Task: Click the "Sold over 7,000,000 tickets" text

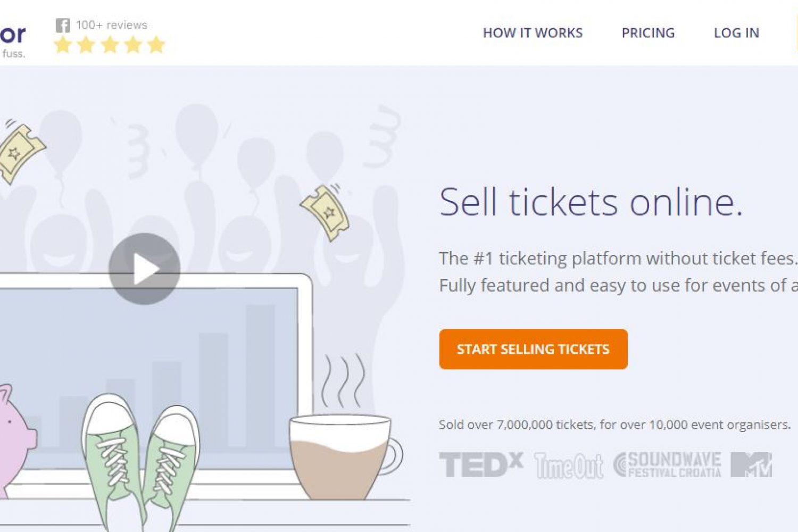Action: click(x=614, y=425)
